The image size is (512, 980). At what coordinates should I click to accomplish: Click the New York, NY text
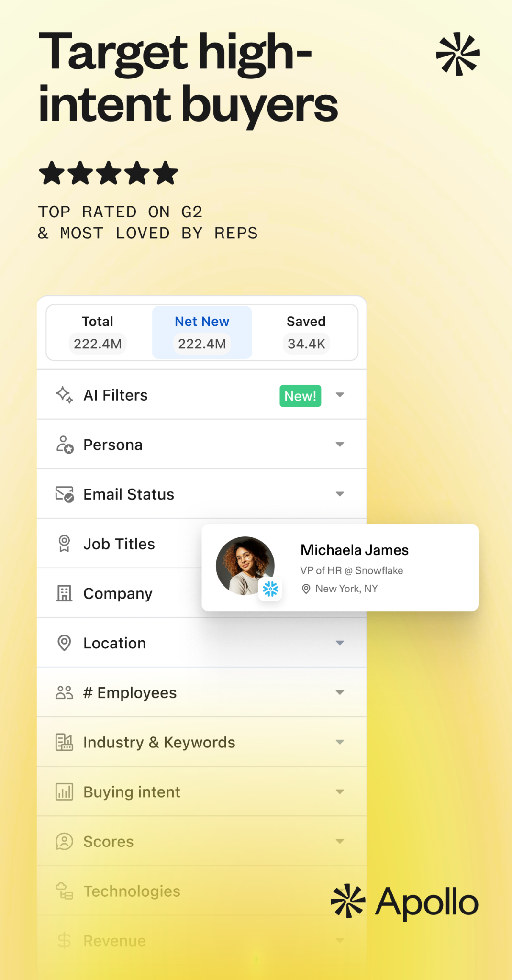coord(346,589)
